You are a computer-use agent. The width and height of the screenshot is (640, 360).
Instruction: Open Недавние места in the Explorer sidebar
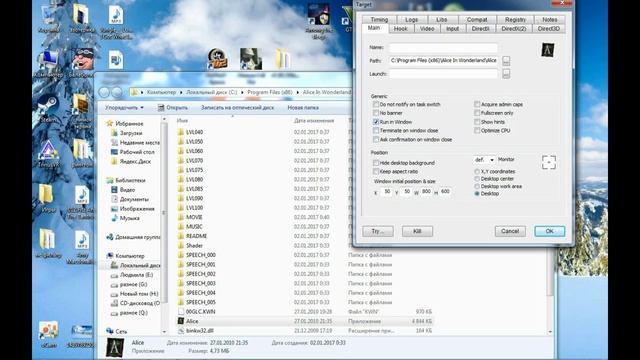click(x=135, y=142)
